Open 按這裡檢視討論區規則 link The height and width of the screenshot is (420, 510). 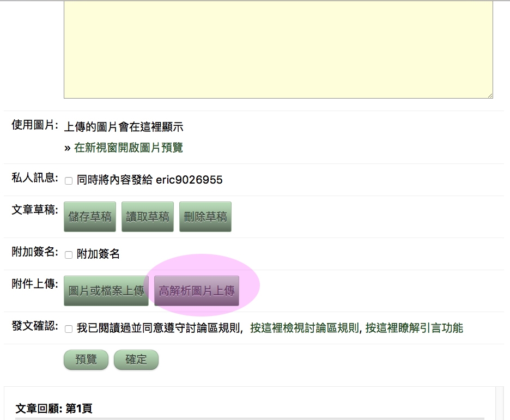coord(305,328)
